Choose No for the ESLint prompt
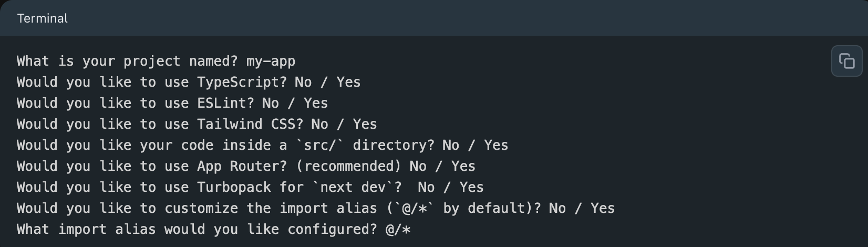The width and height of the screenshot is (868, 247). coord(270,103)
